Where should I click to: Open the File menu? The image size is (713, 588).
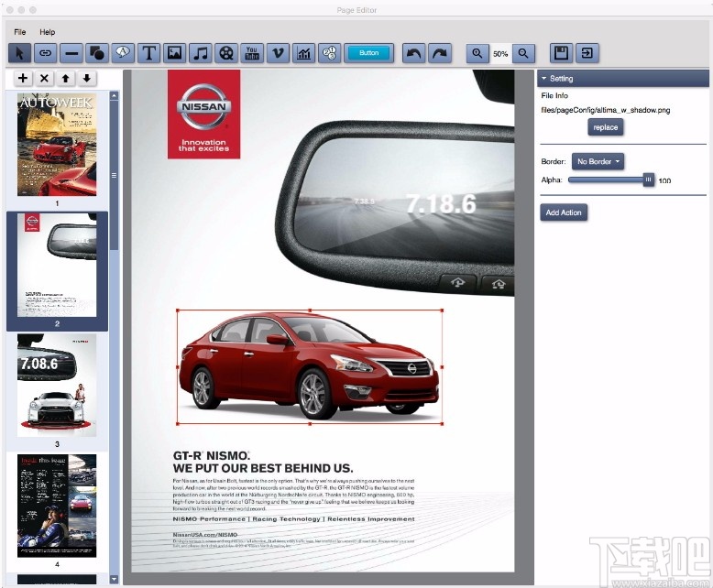[20, 32]
